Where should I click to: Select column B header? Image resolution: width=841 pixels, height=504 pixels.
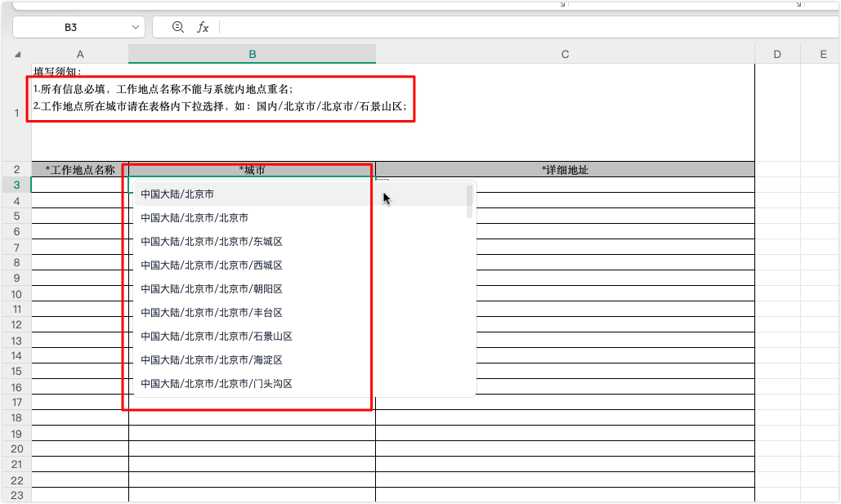coord(252,54)
